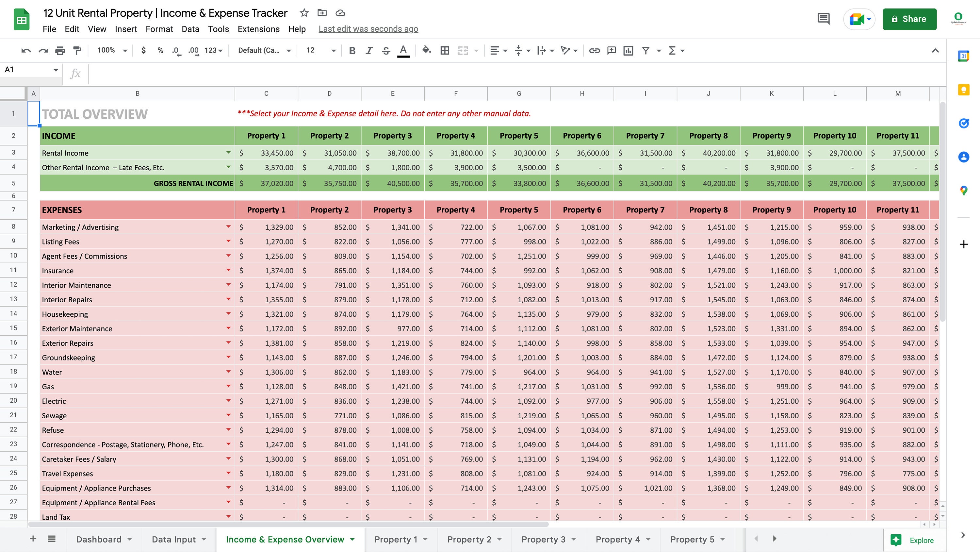Screen dimensions: 980x552
Task: Open the Borders menu icon
Action: pos(444,50)
